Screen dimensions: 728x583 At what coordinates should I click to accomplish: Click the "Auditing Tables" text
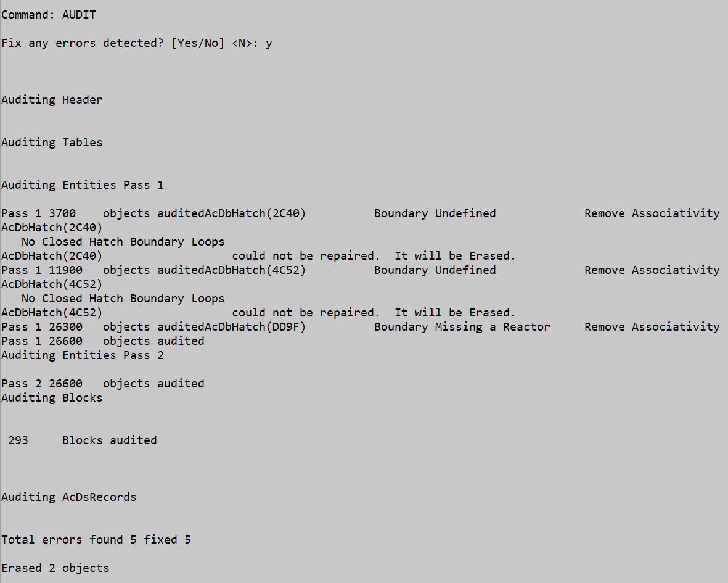point(52,143)
